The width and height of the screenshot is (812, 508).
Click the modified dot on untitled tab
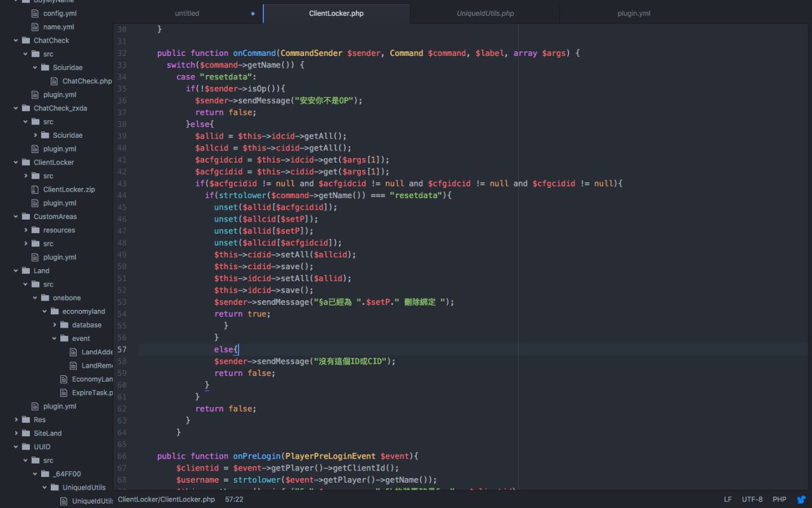coord(253,13)
